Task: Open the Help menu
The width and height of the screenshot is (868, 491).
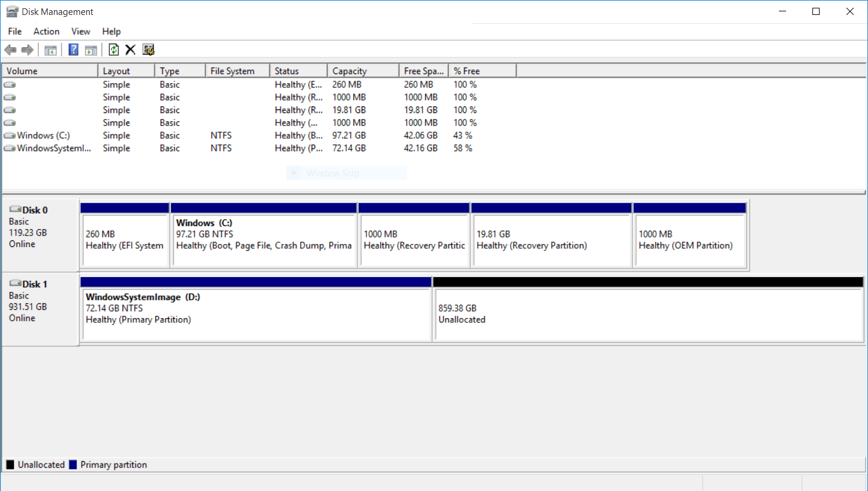Action: click(111, 31)
